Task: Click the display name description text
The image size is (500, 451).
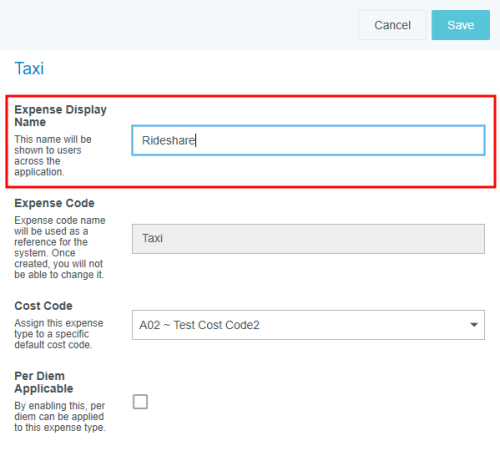Action: [x=53, y=156]
